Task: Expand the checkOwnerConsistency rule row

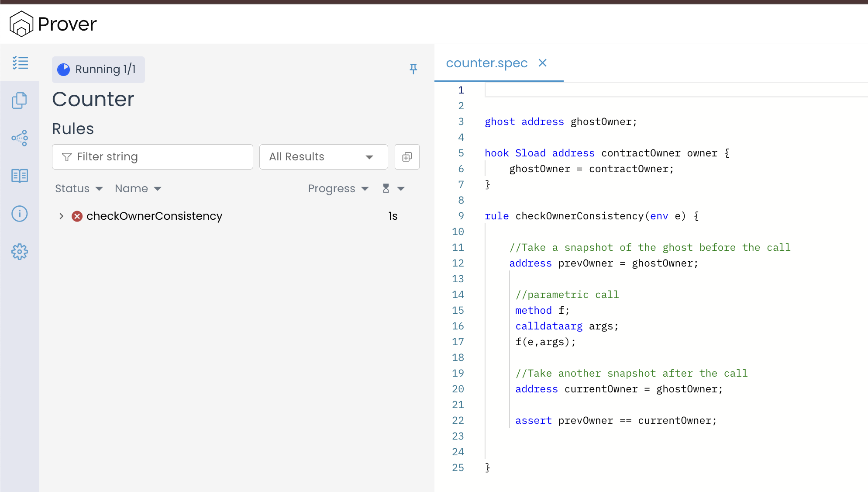Action: [x=62, y=216]
